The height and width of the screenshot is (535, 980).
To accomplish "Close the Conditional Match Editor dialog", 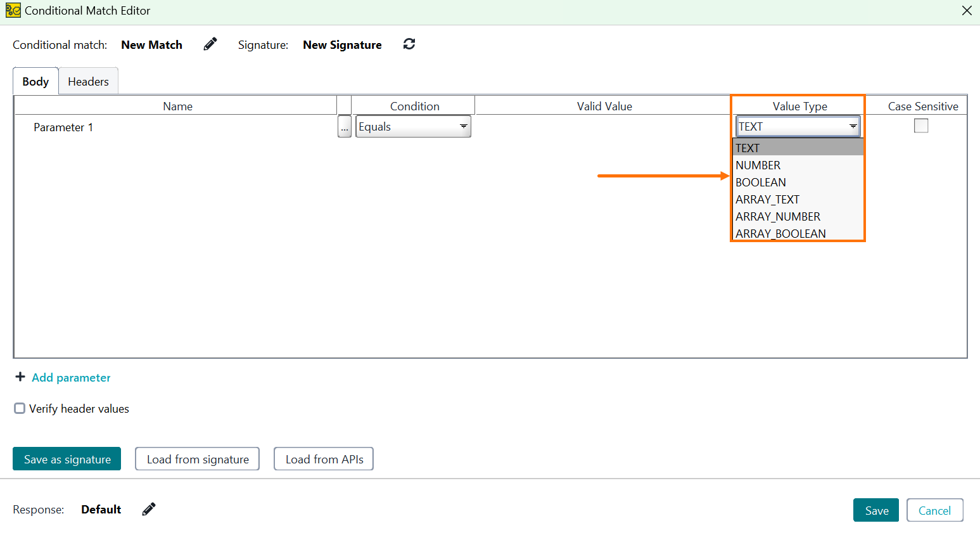I will click(x=966, y=10).
